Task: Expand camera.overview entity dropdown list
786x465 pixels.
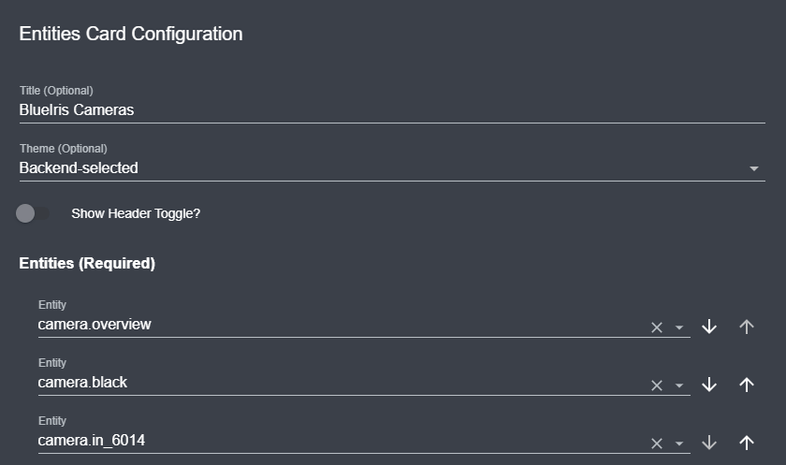Action: [679, 328]
